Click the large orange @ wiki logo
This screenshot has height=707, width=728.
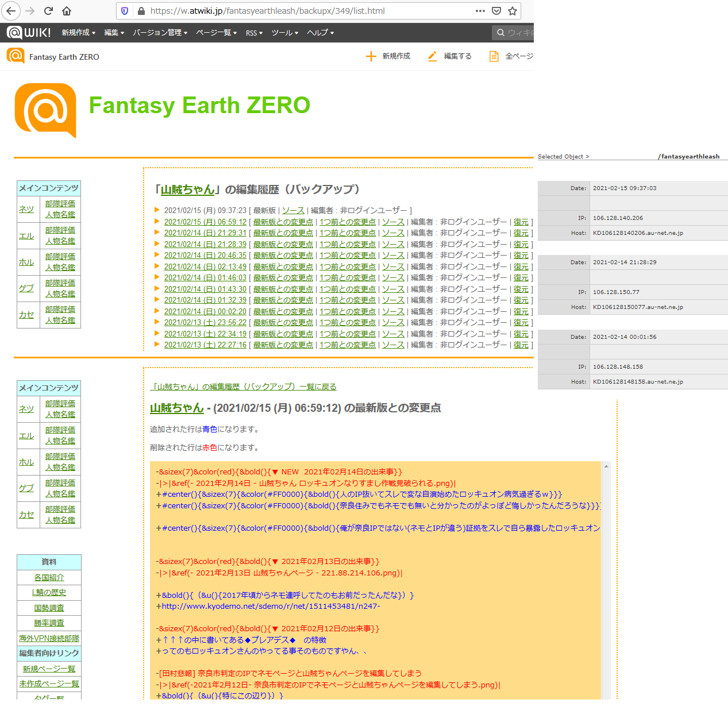45,110
